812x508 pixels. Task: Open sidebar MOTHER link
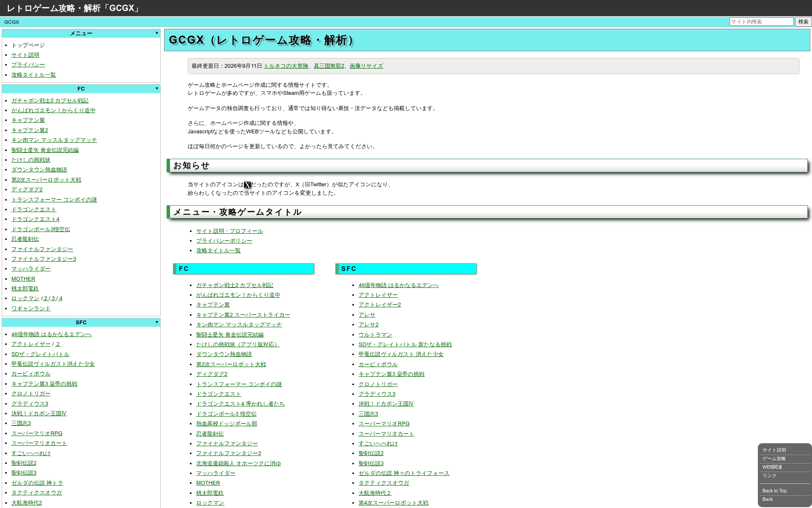click(x=23, y=279)
